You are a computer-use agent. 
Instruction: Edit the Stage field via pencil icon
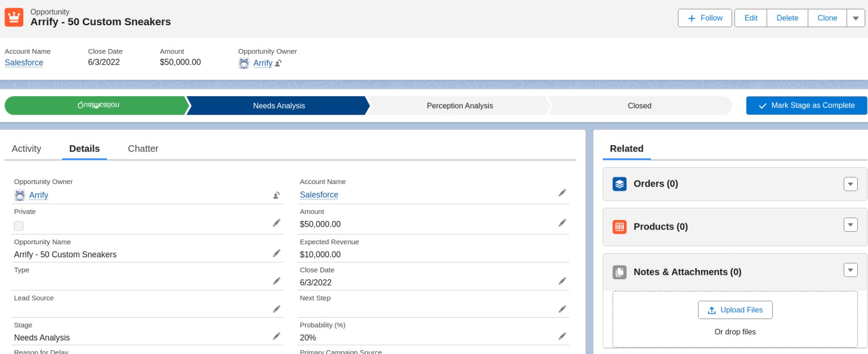pyautogui.click(x=277, y=336)
